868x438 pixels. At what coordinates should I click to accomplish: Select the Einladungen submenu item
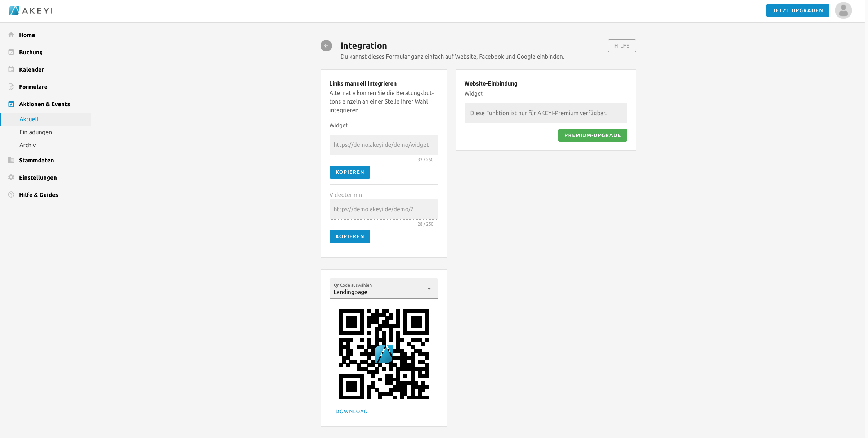click(36, 132)
